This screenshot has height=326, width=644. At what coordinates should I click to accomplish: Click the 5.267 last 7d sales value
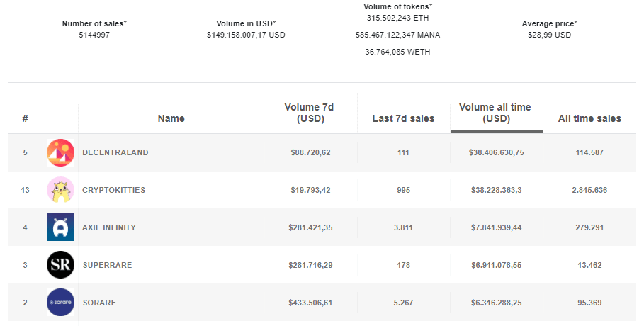point(403,303)
